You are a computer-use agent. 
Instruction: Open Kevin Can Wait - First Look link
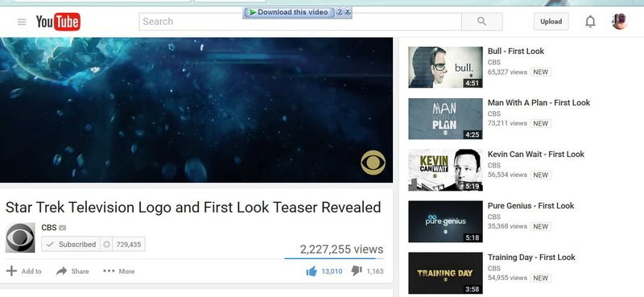tap(535, 154)
